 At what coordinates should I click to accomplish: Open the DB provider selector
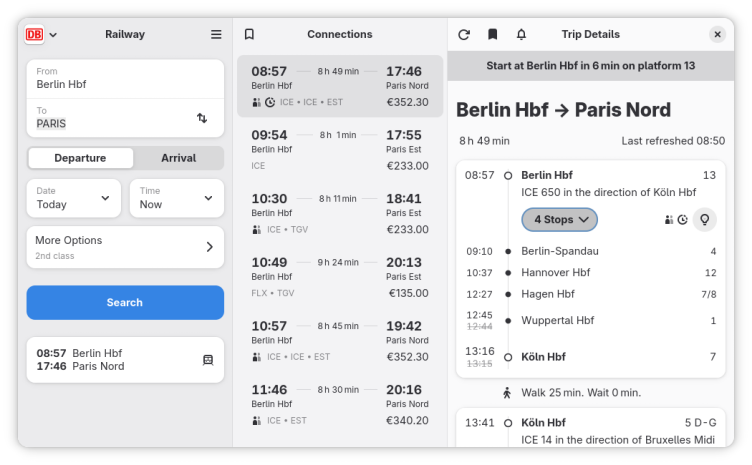point(41,34)
